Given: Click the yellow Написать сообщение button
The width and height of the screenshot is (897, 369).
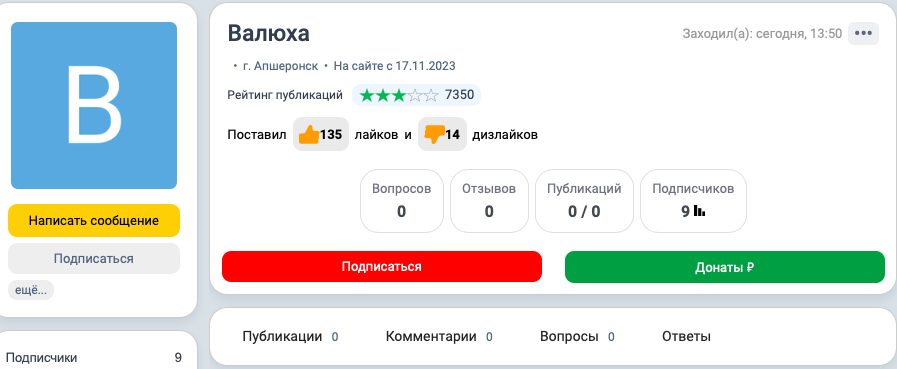Looking at the screenshot, I should pos(94,220).
